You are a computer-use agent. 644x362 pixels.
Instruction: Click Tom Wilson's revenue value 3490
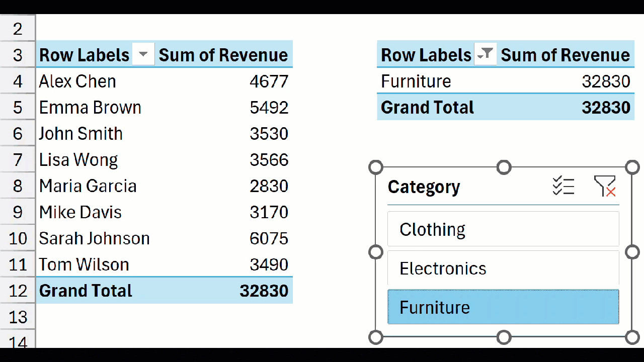269,264
